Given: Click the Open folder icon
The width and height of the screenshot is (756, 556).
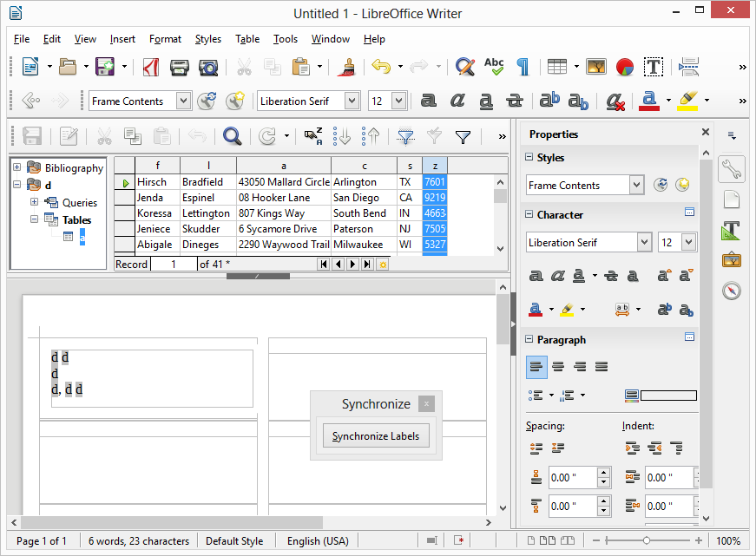Looking at the screenshot, I should (68, 67).
